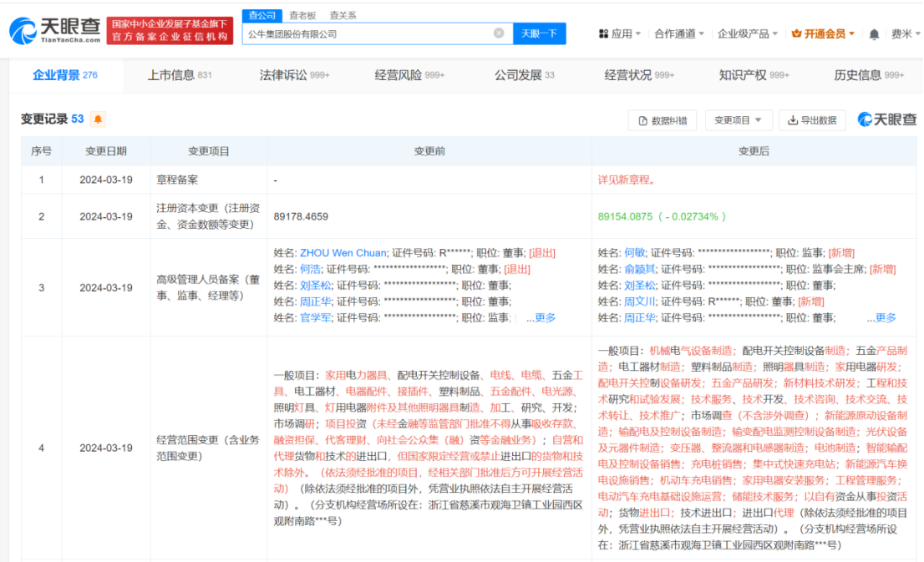Image resolution: width=924 pixels, height=562 pixels.
Task: Open the 知识产权 tab
Action: [x=754, y=75]
